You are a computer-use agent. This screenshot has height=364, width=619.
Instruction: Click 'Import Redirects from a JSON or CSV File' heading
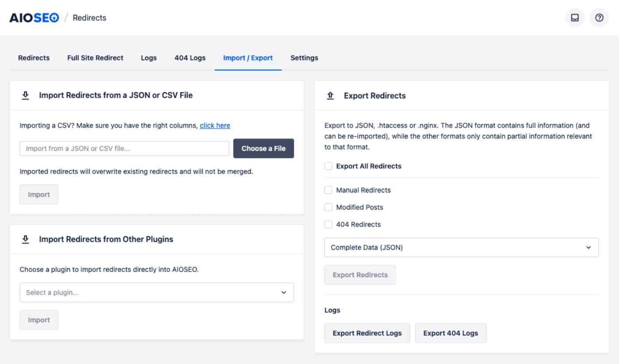pos(116,95)
